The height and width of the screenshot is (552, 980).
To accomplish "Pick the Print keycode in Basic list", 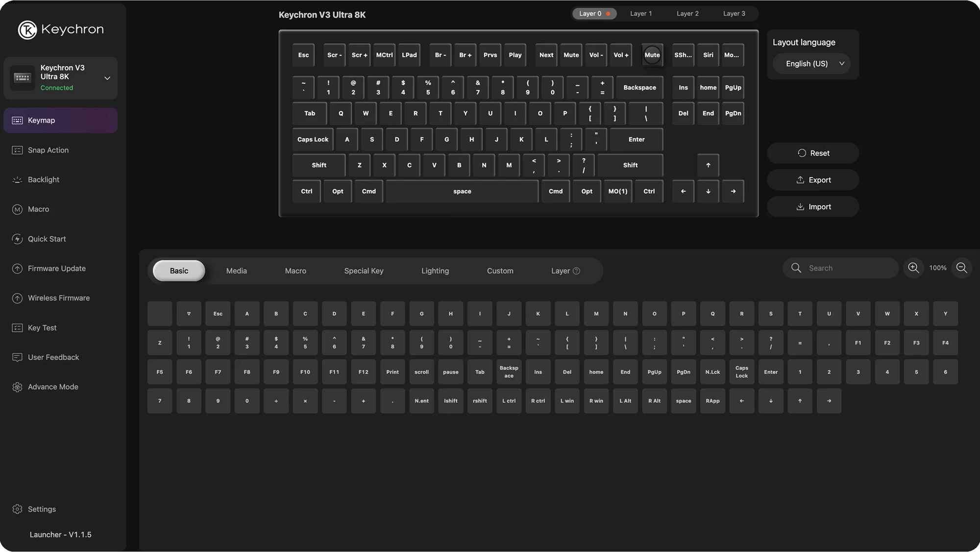I will point(392,372).
